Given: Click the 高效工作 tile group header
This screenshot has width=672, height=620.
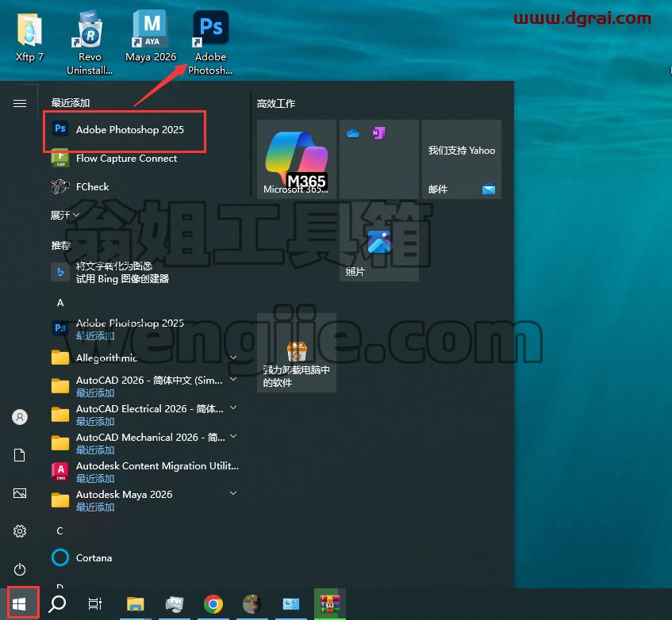Looking at the screenshot, I should [276, 103].
